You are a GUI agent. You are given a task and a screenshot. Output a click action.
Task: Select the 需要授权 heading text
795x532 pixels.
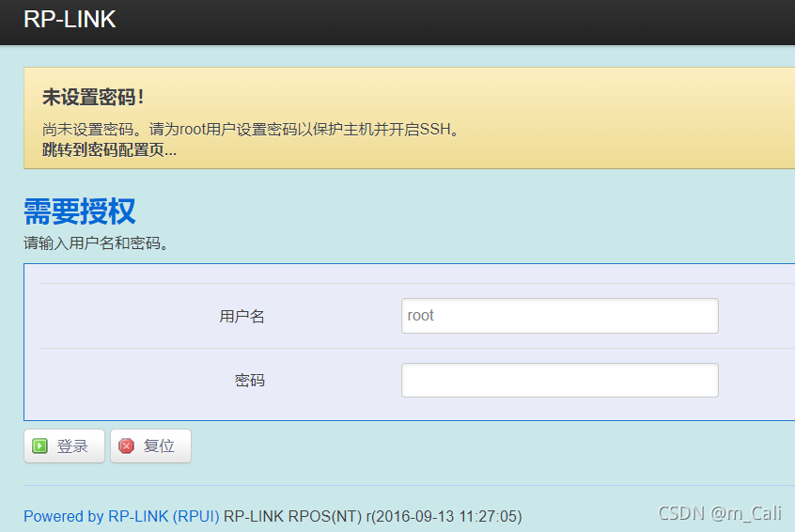(80, 211)
